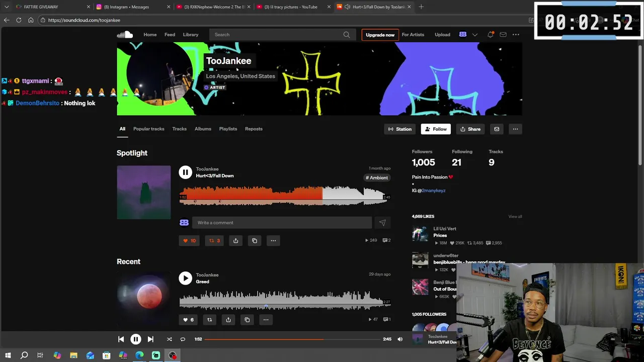The image size is (644, 362).
Task: Share the Hurt<3/Fall Down track
Action: 235,241
